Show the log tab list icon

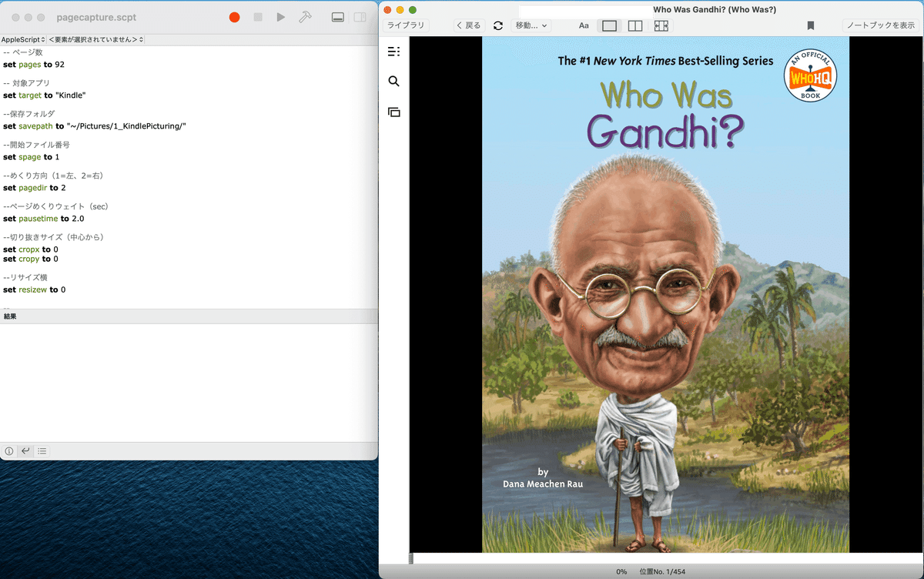click(42, 451)
